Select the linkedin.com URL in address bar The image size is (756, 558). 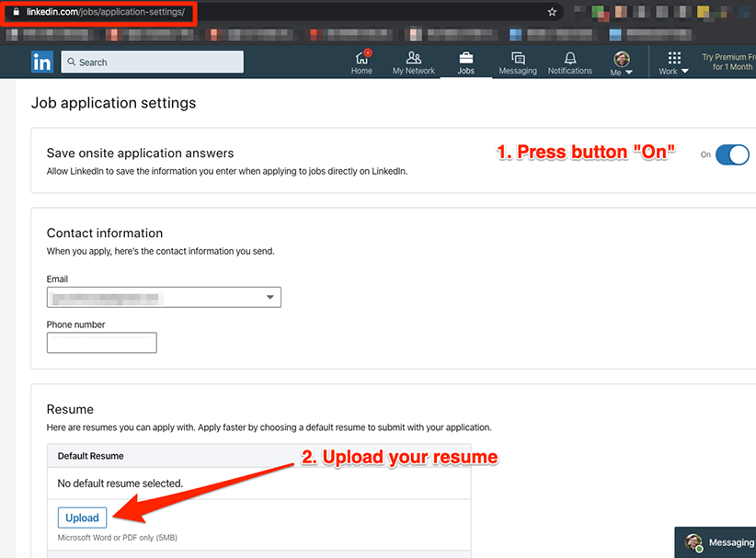pyautogui.click(x=106, y=12)
